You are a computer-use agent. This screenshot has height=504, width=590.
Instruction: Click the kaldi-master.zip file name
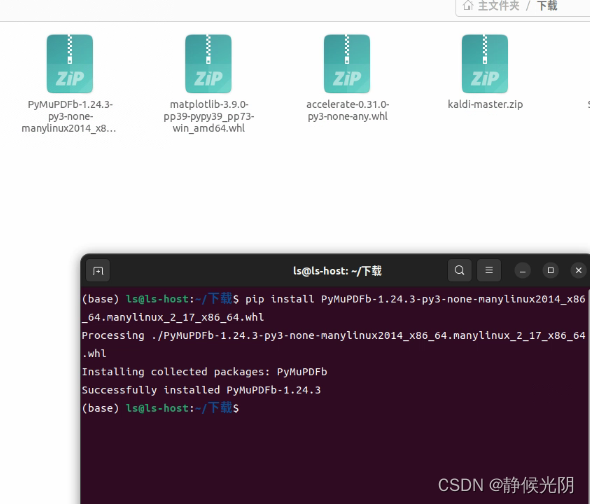[485, 104]
